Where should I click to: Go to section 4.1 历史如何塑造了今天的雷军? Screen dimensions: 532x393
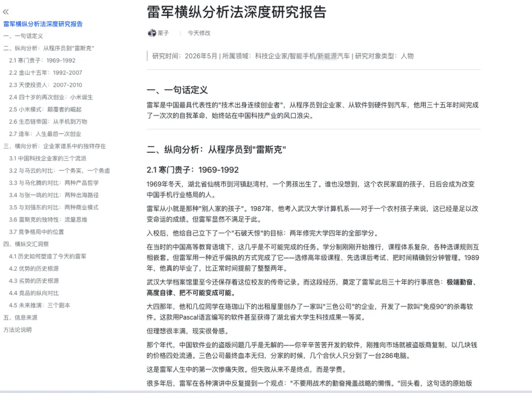[x=48, y=256]
